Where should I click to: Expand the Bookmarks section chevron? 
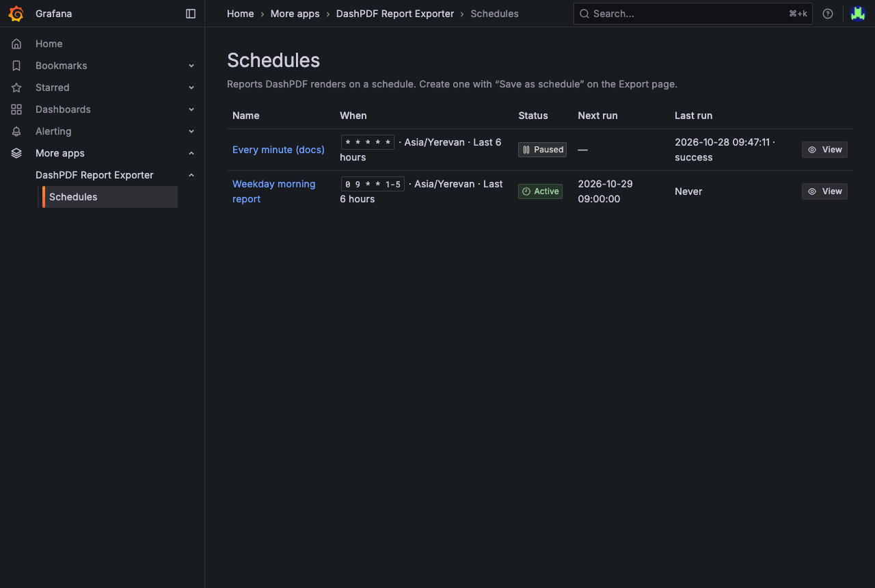coord(191,66)
